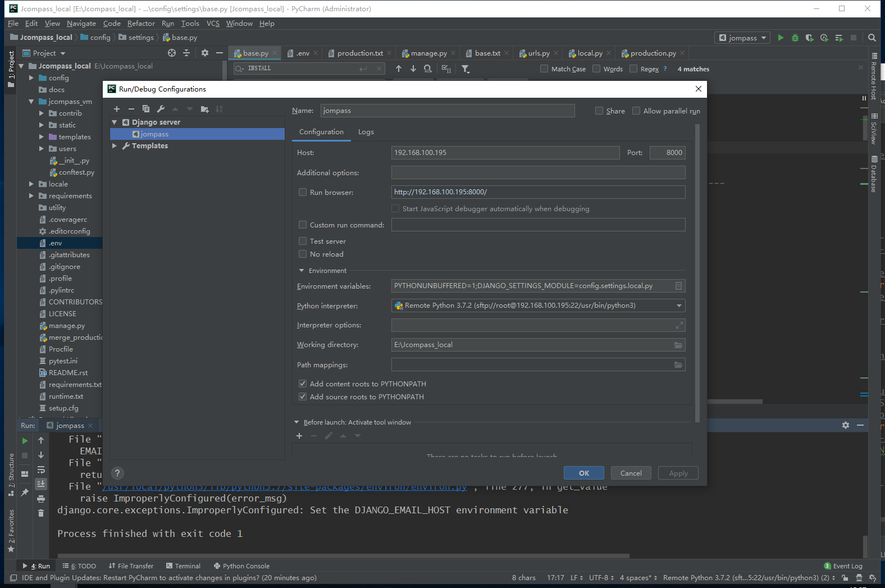Uncheck Add source roots to PYTHONPATH
This screenshot has width=885, height=588.
point(303,396)
